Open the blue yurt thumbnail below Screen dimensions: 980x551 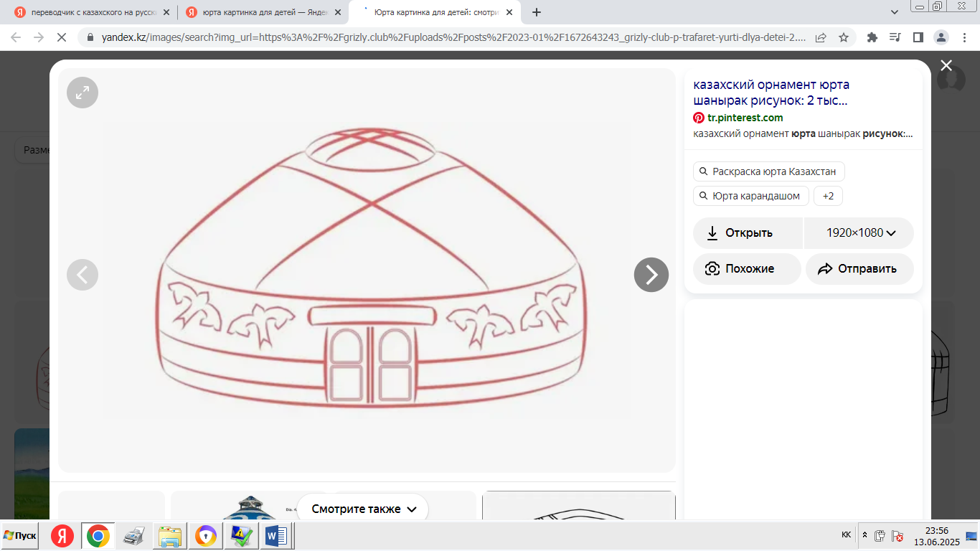[x=250, y=507]
